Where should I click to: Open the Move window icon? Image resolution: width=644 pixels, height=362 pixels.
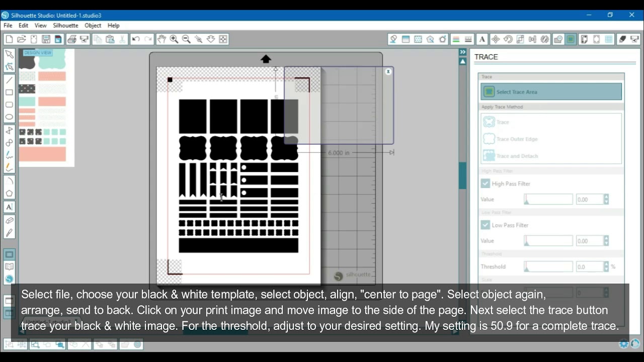click(x=496, y=39)
